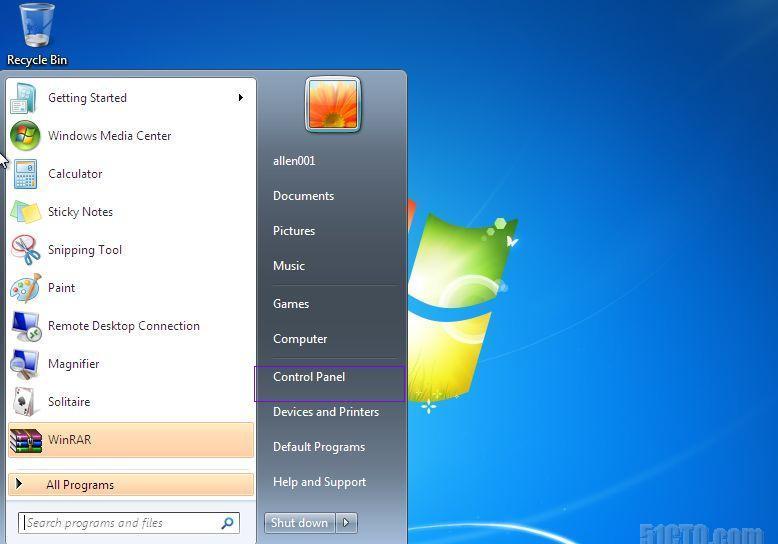Click the Getting Started icon
778x544 pixels.
tap(23, 98)
